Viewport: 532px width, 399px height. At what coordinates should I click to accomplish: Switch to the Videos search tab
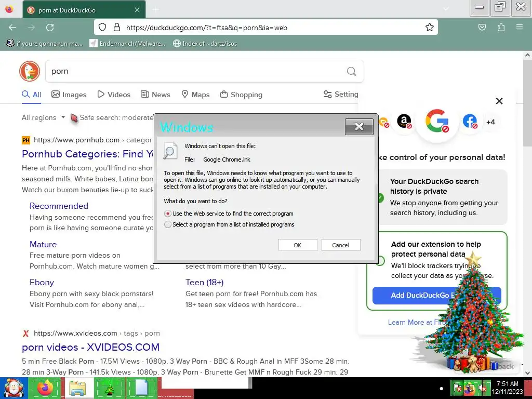coord(114,95)
